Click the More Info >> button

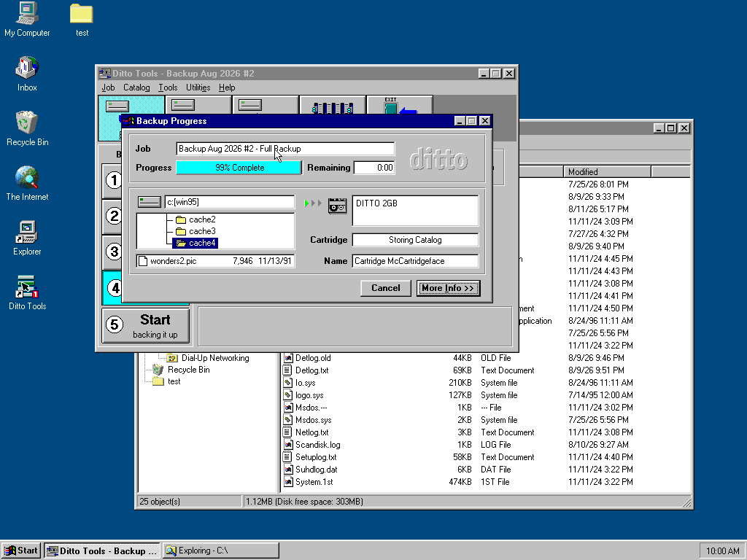(448, 288)
